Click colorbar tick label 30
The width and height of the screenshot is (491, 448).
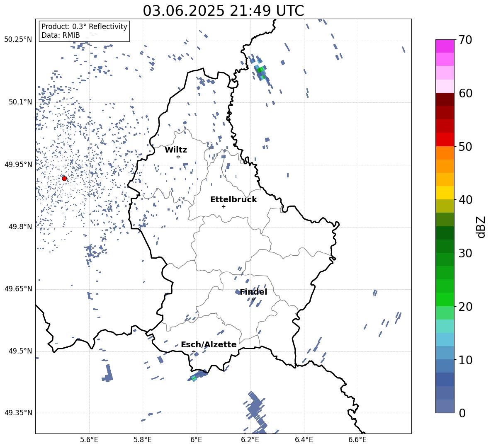pos(465,253)
